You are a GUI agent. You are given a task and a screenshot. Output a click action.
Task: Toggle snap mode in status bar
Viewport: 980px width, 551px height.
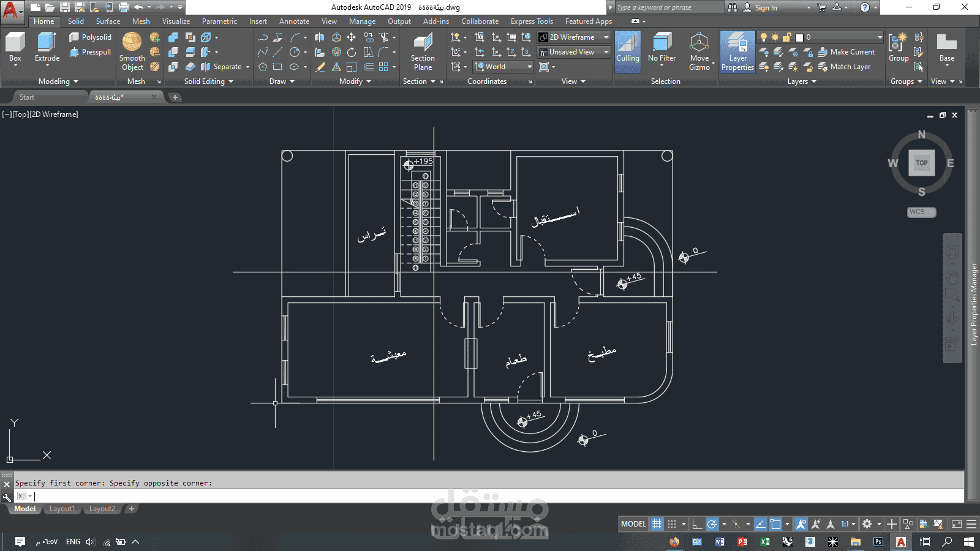coord(672,524)
